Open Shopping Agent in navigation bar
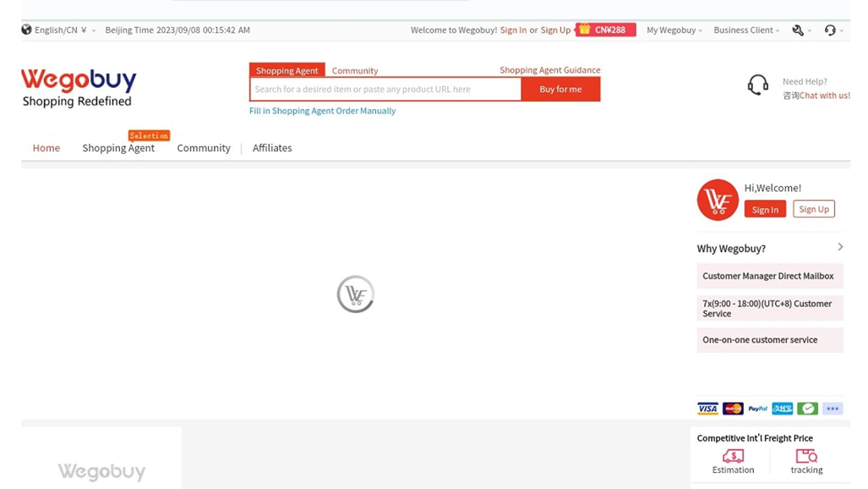The image size is (868, 489). [x=118, y=148]
